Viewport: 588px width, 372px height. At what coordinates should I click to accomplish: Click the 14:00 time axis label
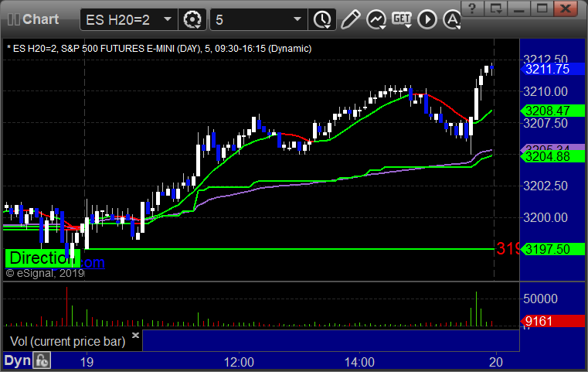coord(359,362)
